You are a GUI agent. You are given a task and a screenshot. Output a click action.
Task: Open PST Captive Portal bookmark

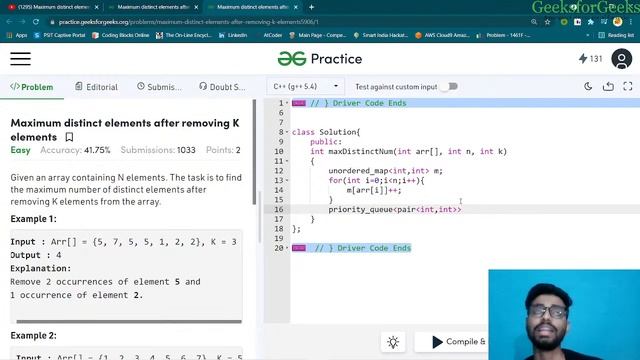click(x=60, y=36)
